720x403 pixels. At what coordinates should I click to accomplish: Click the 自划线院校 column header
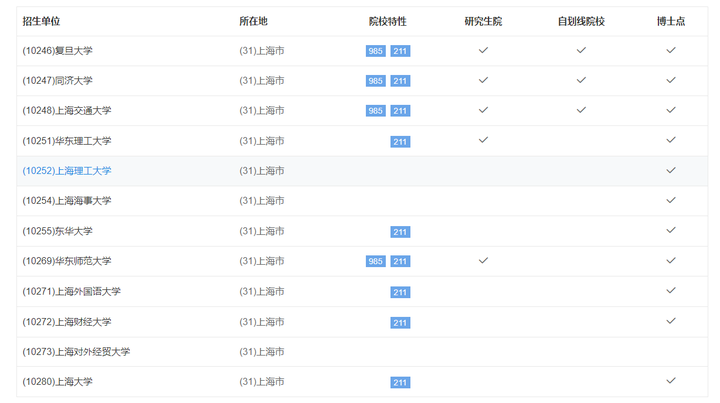pyautogui.click(x=581, y=21)
